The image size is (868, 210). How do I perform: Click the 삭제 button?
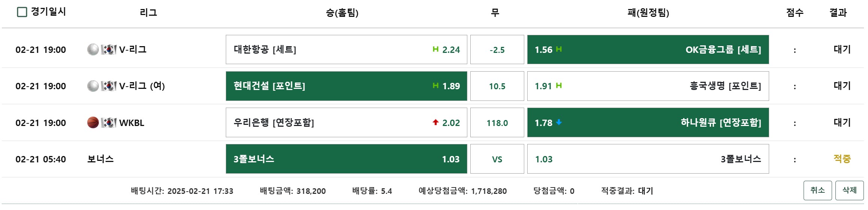[x=849, y=190]
